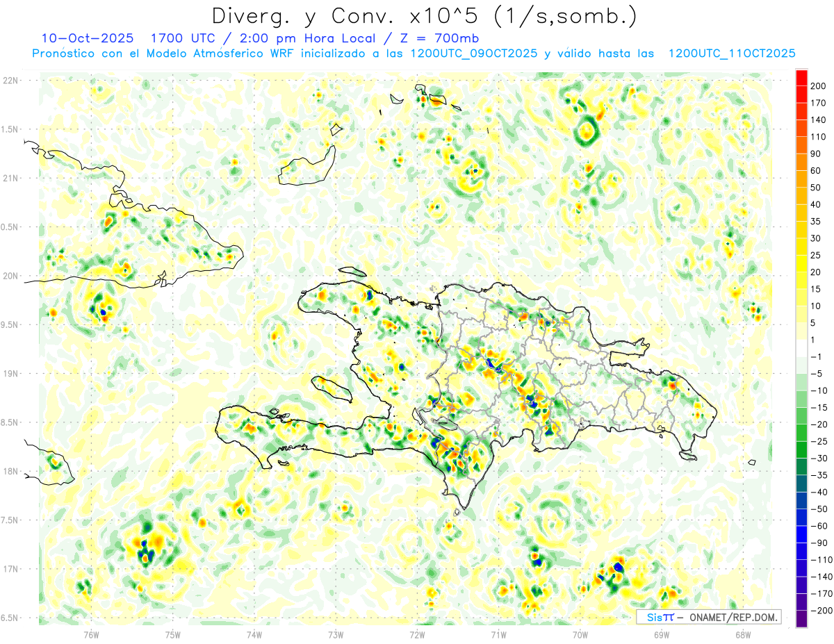The width and height of the screenshot is (834, 644).
Task: Click the colorbar label "-20"
Action: tap(821, 424)
